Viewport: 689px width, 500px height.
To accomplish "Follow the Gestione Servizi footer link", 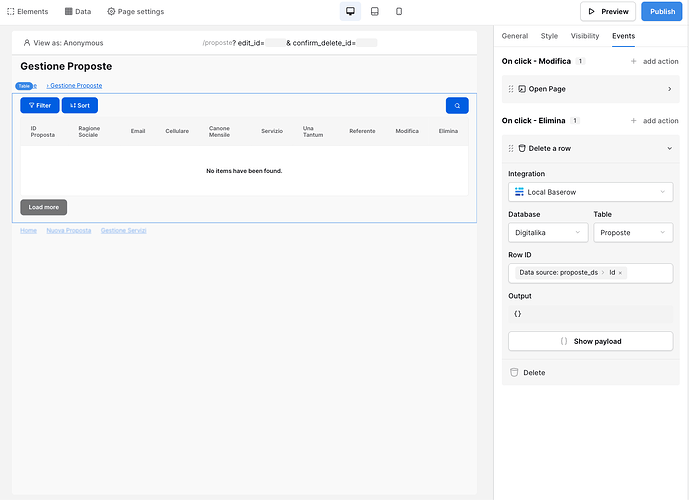I will (123, 231).
